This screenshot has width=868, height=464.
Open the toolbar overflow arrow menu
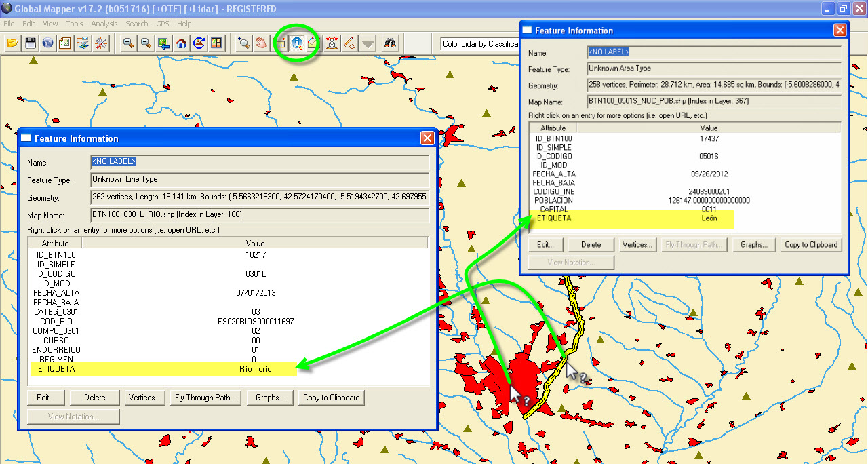pyautogui.click(x=367, y=42)
